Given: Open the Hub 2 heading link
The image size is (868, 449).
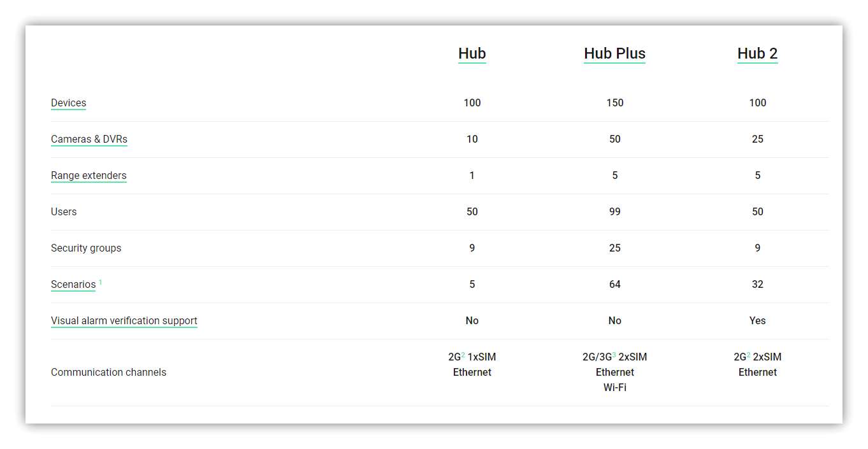Looking at the screenshot, I should [757, 53].
